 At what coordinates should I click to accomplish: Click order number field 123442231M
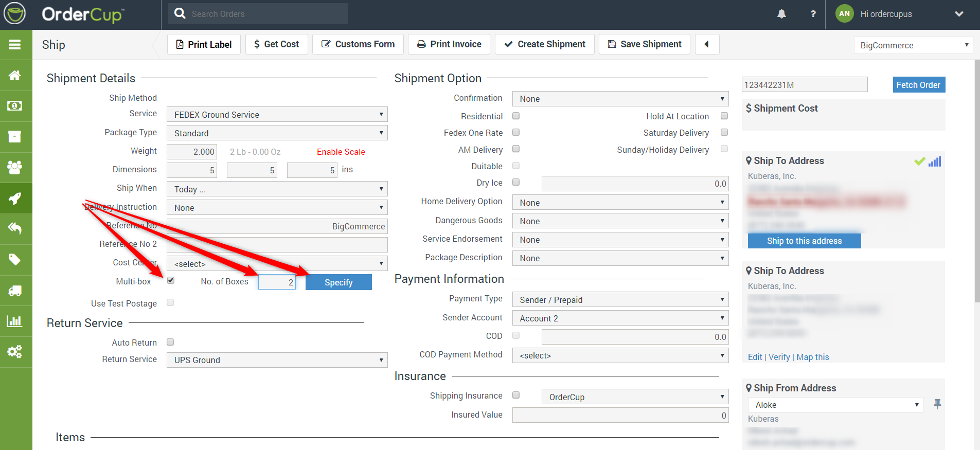click(805, 84)
